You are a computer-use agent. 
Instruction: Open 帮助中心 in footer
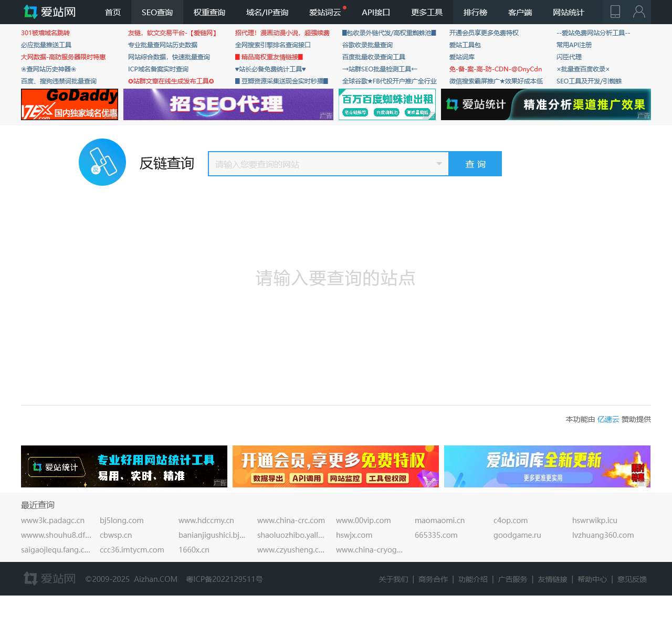(x=592, y=579)
